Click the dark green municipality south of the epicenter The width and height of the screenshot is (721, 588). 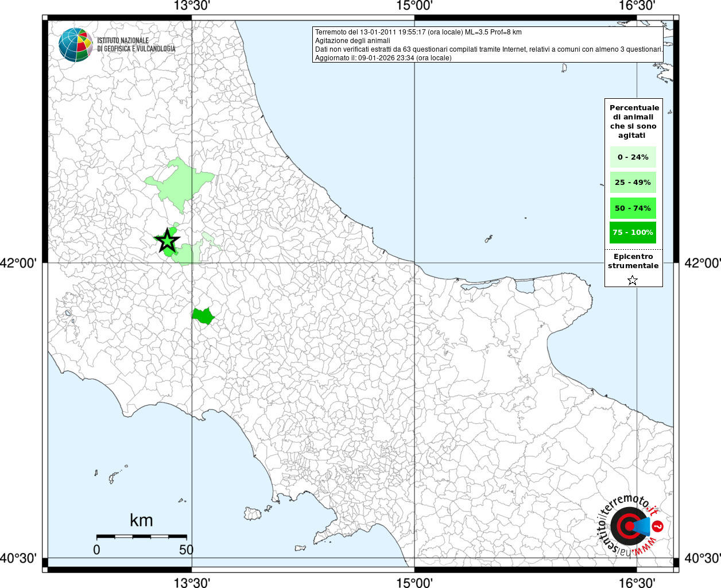pyautogui.click(x=203, y=316)
